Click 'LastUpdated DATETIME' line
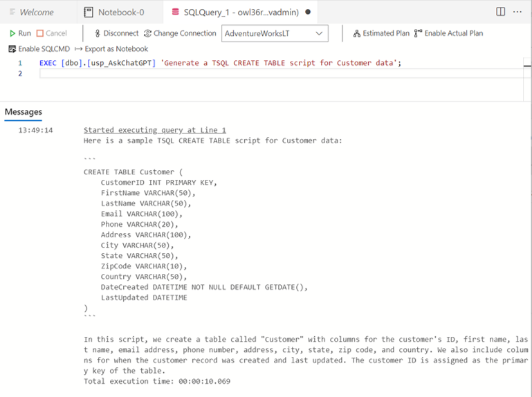 click(144, 297)
